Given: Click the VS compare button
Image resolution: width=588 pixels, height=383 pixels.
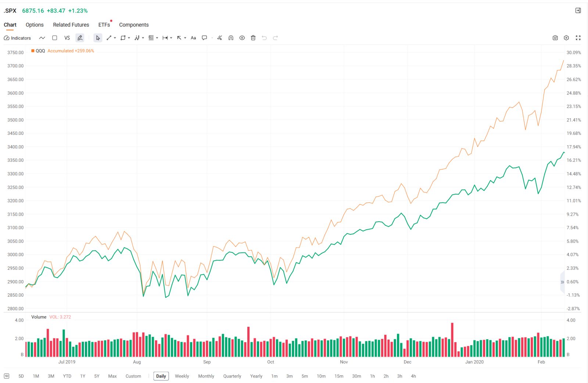Looking at the screenshot, I should (67, 38).
